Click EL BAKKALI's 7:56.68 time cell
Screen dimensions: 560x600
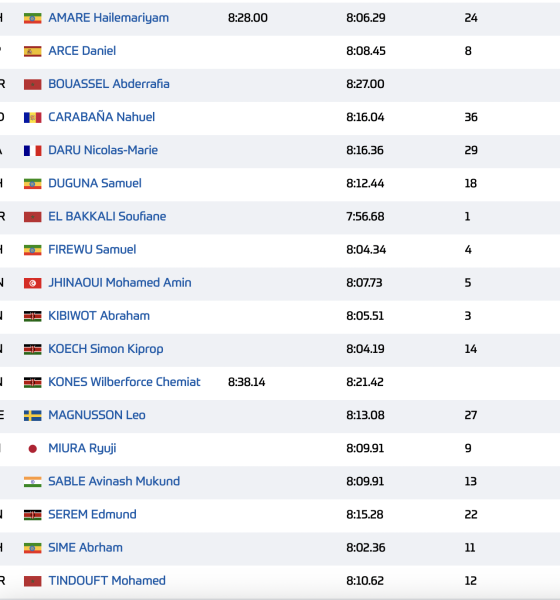(365, 217)
